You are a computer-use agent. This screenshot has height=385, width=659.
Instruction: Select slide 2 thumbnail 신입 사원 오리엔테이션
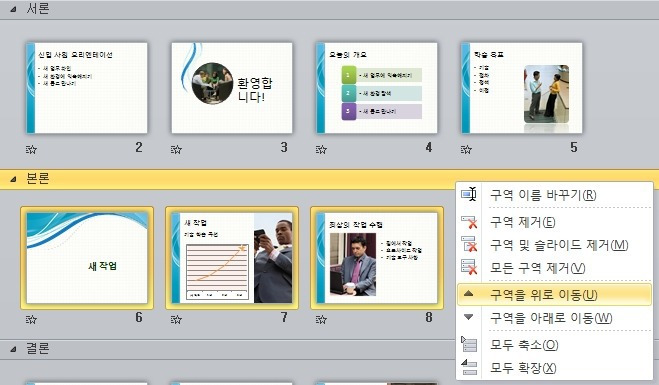point(87,88)
